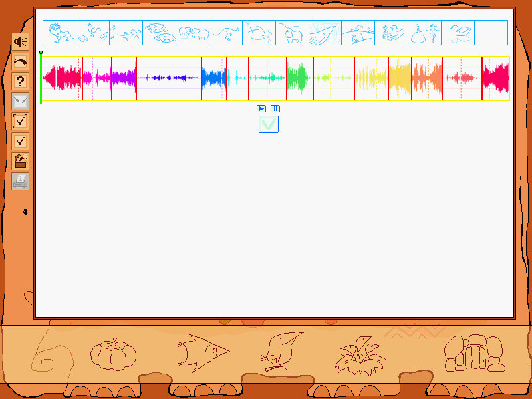532x399 pixels.
Task: Click the speaker sound icon in sidebar
Action: [x=21, y=41]
